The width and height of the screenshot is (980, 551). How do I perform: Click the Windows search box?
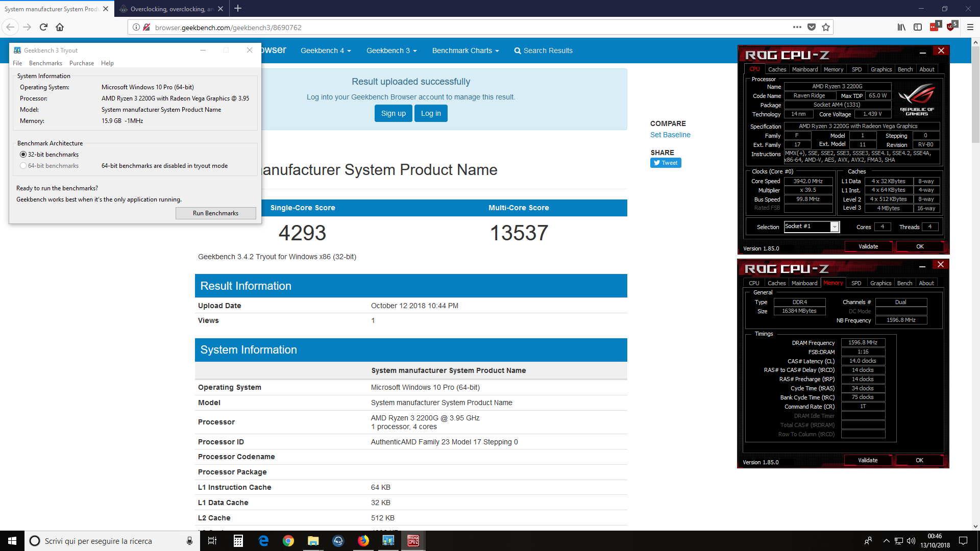click(111, 541)
